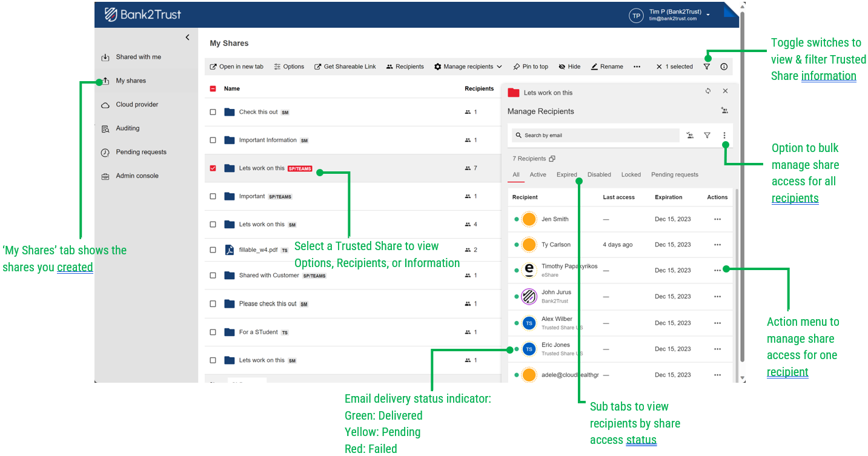Open the three-dot overflow menu in the toolbar
This screenshot has height=456, width=868.
(637, 66)
